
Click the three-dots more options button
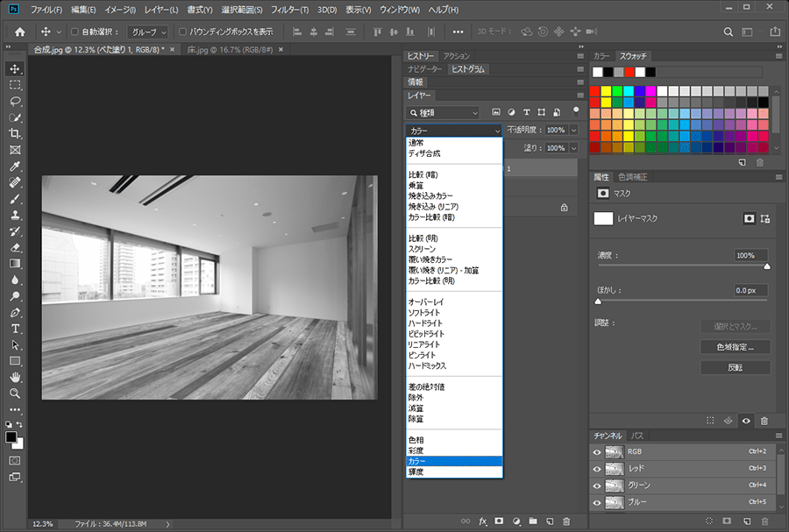[x=458, y=32]
